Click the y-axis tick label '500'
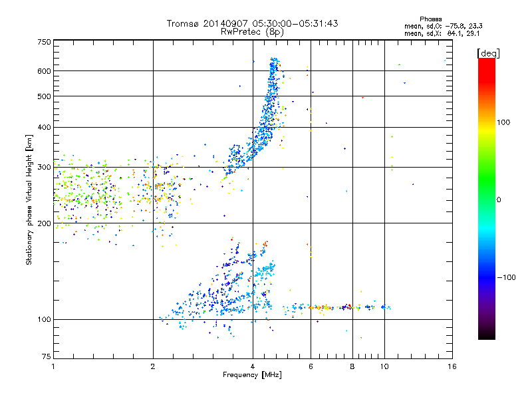Screen dimensions: 532x399 pos(44,96)
